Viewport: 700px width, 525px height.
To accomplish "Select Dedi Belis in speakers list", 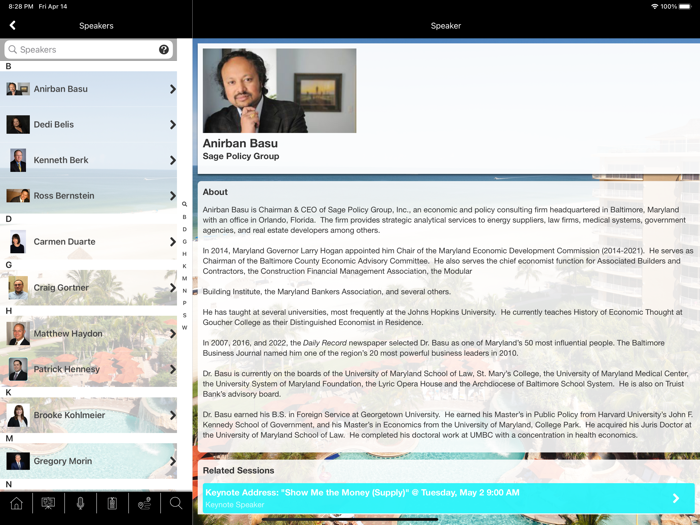I will point(88,125).
